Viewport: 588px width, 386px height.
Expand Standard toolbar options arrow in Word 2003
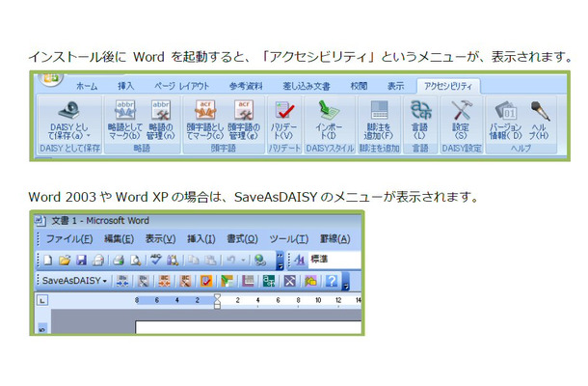[x=281, y=261]
